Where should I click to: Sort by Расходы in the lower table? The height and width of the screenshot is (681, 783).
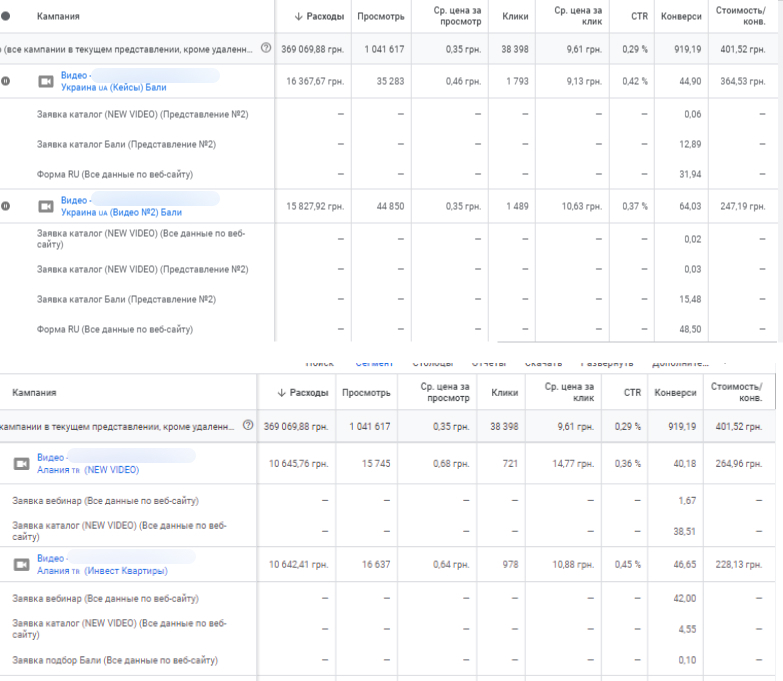click(303, 393)
